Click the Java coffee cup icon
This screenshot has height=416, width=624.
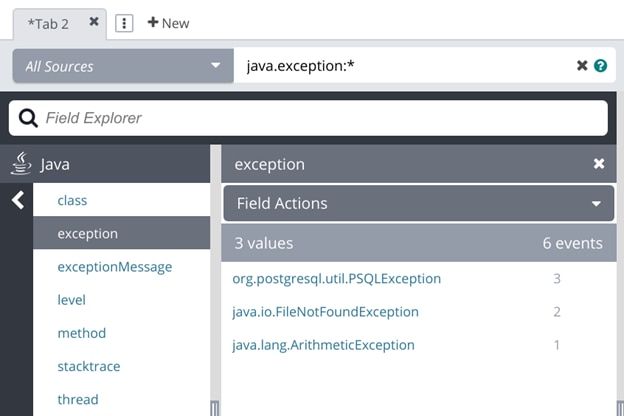point(22,164)
